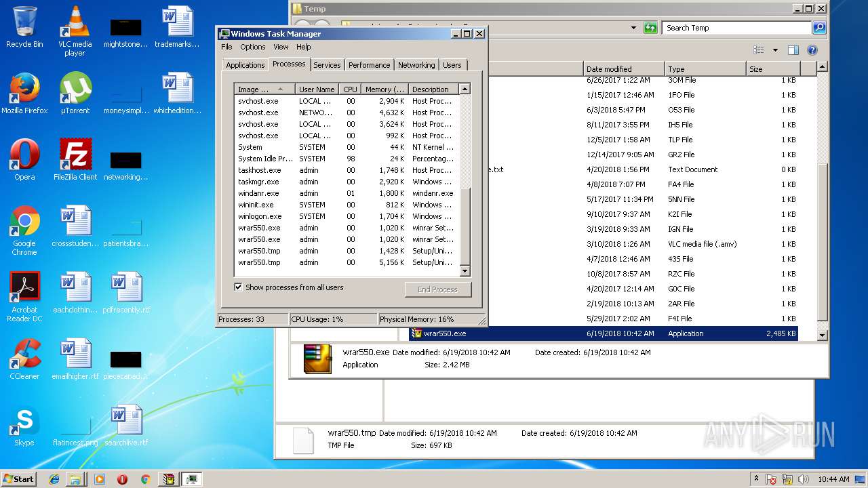Toggle Show processes from all users

238,287
